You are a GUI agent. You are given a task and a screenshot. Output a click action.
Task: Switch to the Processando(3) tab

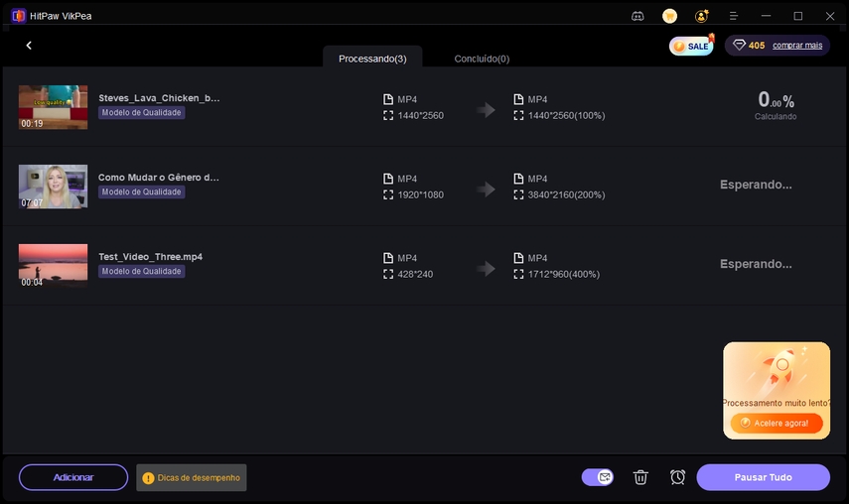point(372,59)
